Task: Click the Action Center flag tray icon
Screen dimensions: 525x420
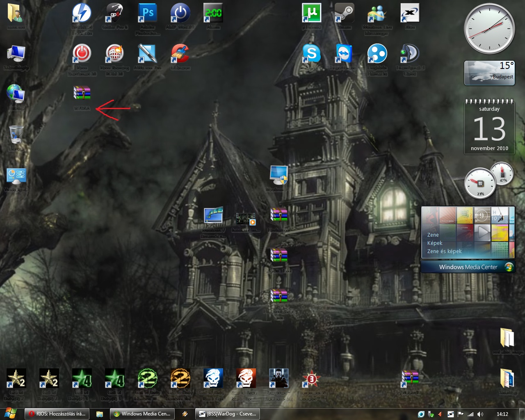Action: [x=461, y=414]
